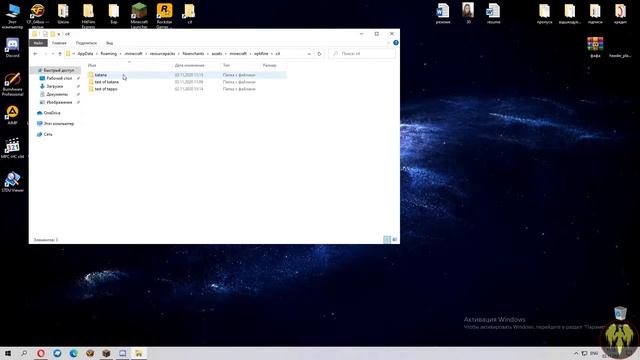Click the optifine breadcrumb segment
The width and height of the screenshot is (640, 360).
(261, 53)
